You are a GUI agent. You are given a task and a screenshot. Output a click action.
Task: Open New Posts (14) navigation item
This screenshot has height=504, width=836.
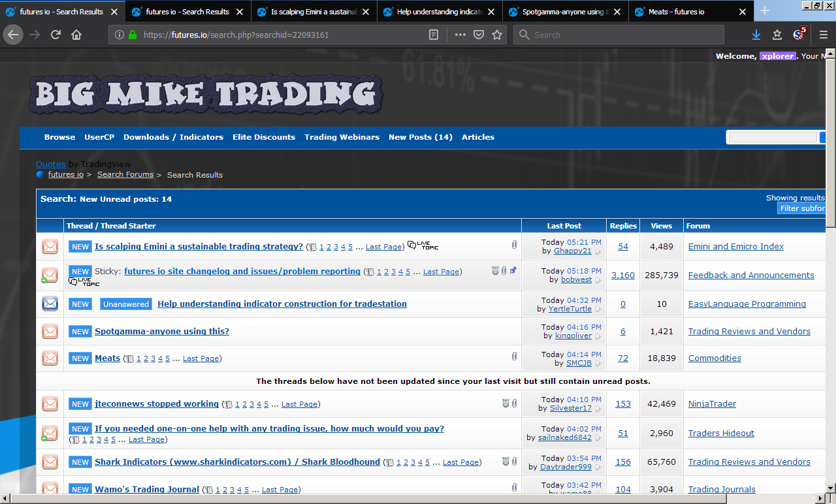421,137
